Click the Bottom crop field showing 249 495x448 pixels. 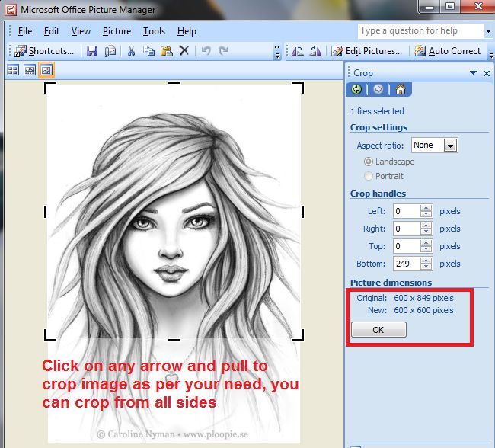click(x=407, y=264)
